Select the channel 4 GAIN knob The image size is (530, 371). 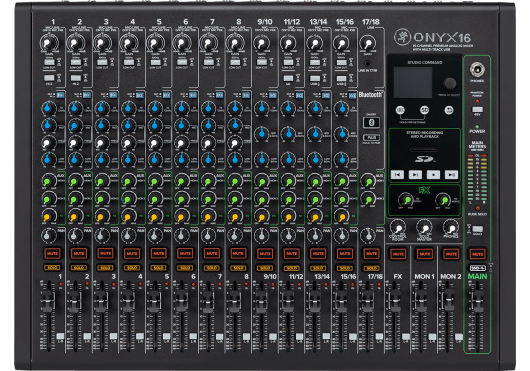pos(128,44)
